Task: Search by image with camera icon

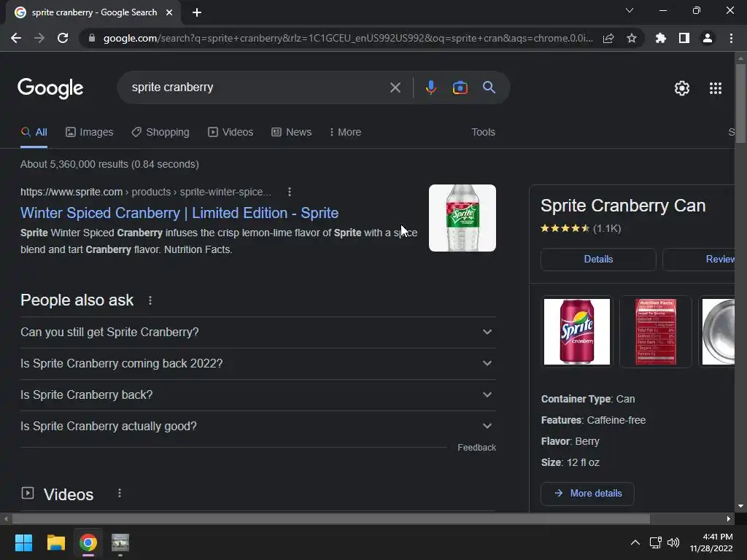Action: 460,87
